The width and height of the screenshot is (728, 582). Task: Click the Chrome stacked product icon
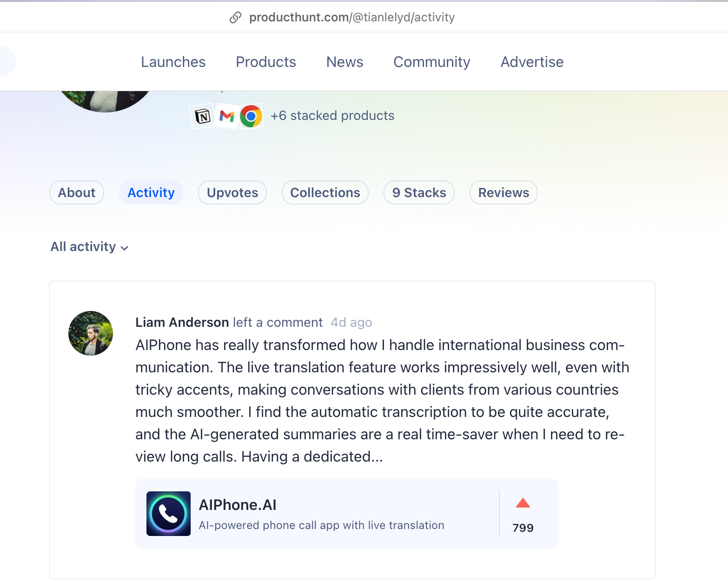pos(251,116)
